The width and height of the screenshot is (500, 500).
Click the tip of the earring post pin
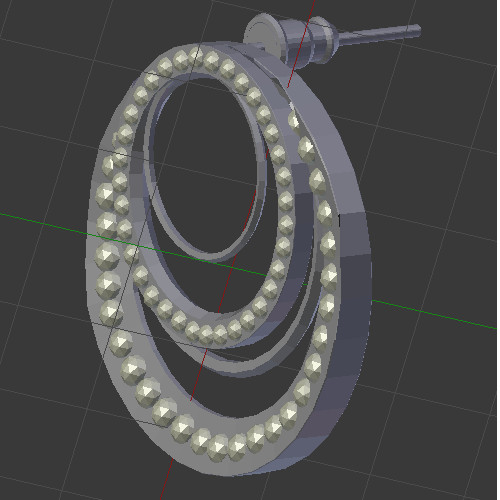click(418, 30)
